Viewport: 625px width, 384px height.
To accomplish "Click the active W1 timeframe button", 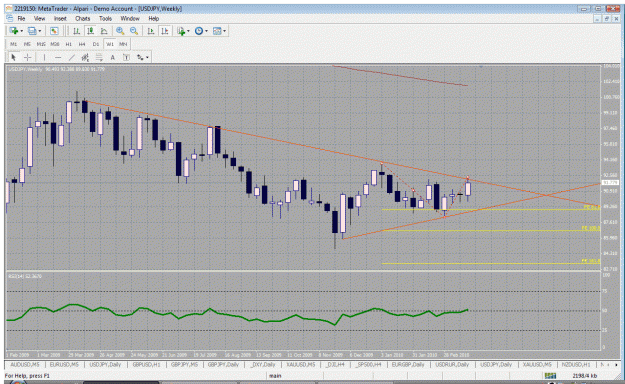I will tap(110, 44).
